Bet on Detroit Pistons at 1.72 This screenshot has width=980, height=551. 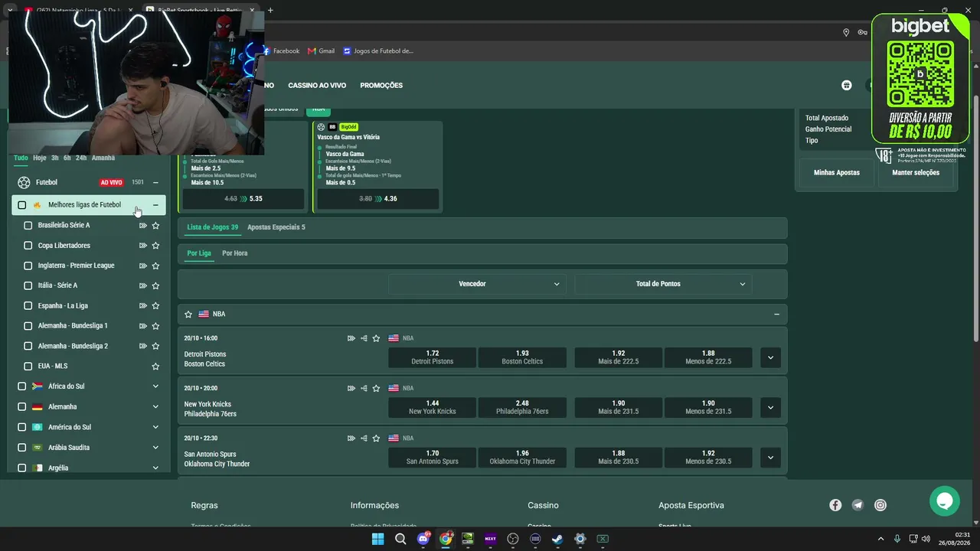pos(433,357)
